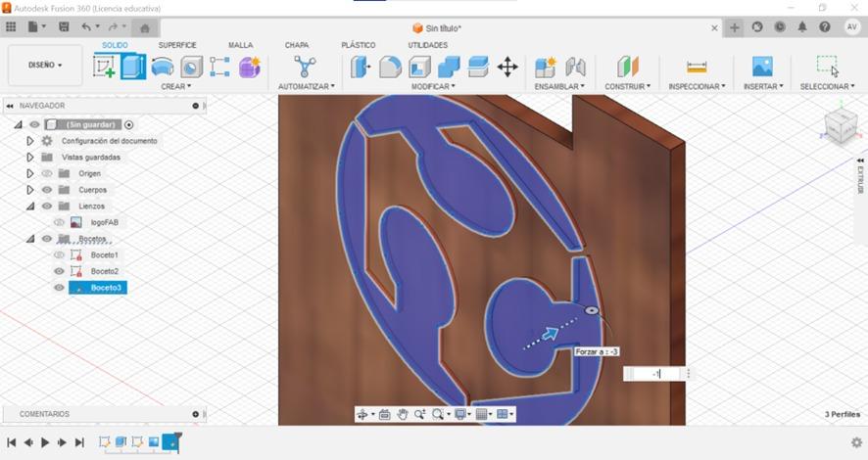Viewport: 868px width, 460px height.
Task: Select the Combine tool
Action: [x=449, y=67]
